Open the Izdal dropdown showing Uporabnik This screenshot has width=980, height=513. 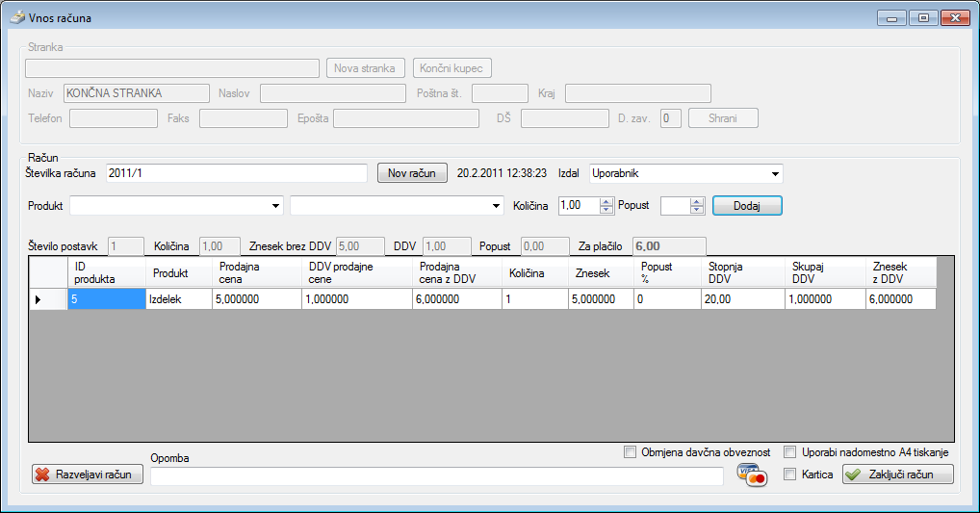pyautogui.click(x=775, y=174)
